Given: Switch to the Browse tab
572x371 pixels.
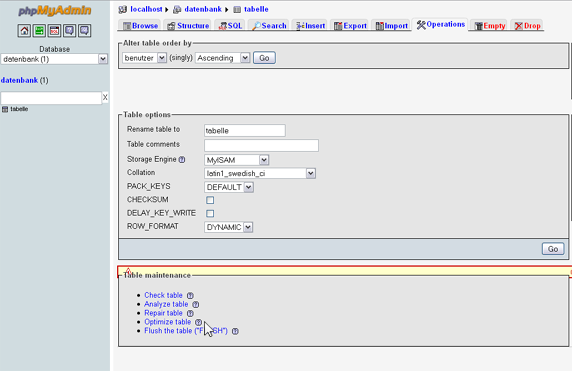Looking at the screenshot, I should click(x=140, y=26).
